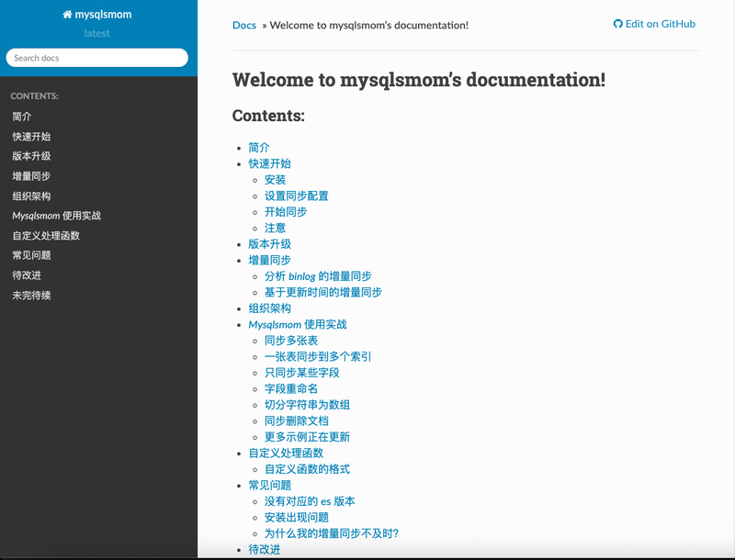Open 基于更新时间的增量同步 link
The height and width of the screenshot is (560, 735).
pos(323,292)
